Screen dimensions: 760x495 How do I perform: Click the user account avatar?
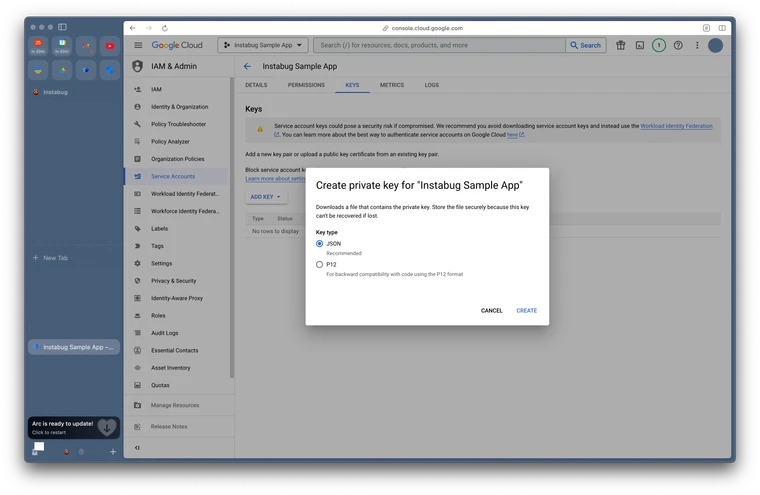point(716,45)
